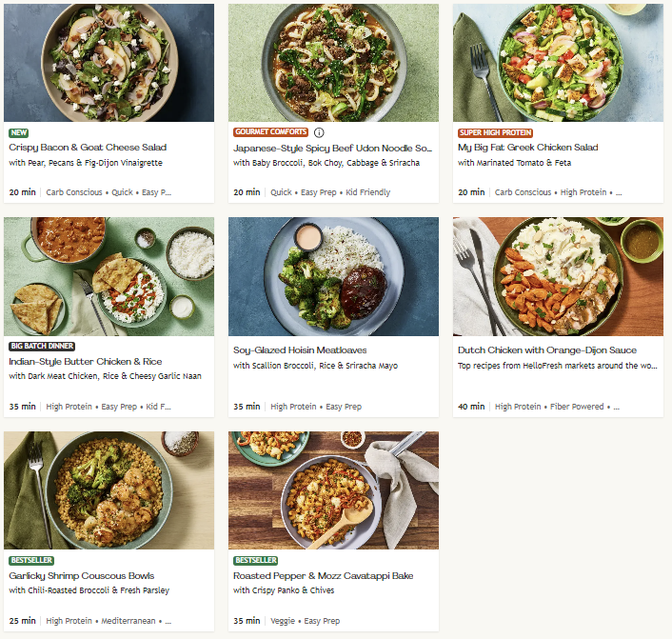The image size is (672, 639).
Task: Select the Garlicky Shrimp Couscous Bowls image
Action: point(109,489)
